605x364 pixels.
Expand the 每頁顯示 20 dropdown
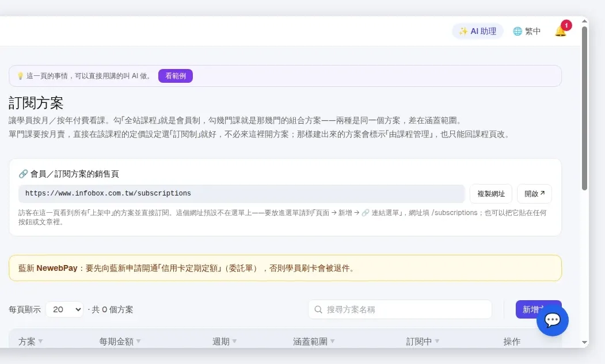point(64,309)
